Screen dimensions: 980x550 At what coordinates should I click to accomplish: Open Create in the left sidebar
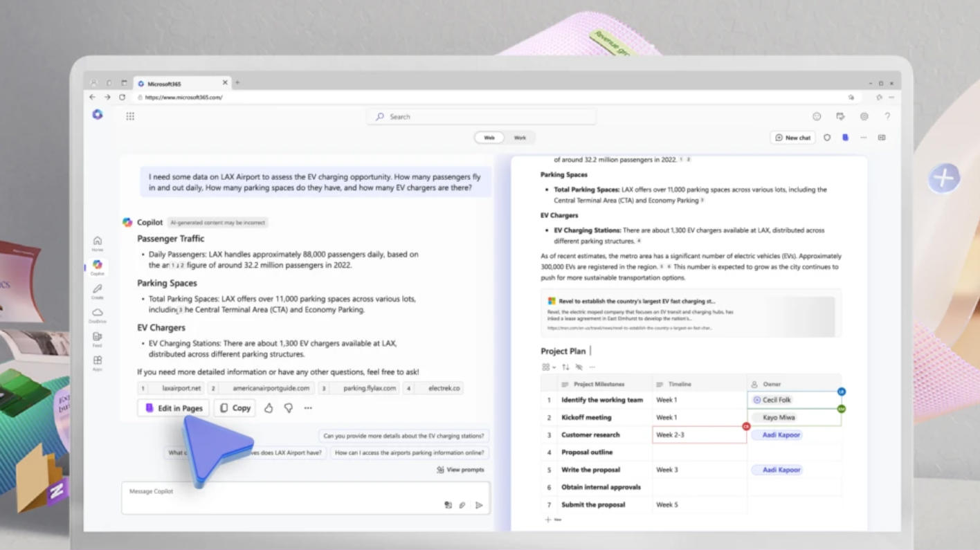coord(98,291)
